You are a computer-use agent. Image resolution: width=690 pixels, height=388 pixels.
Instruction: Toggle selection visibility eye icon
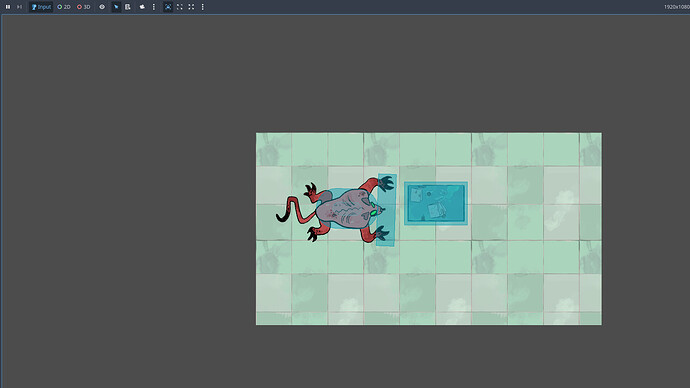[x=102, y=7]
